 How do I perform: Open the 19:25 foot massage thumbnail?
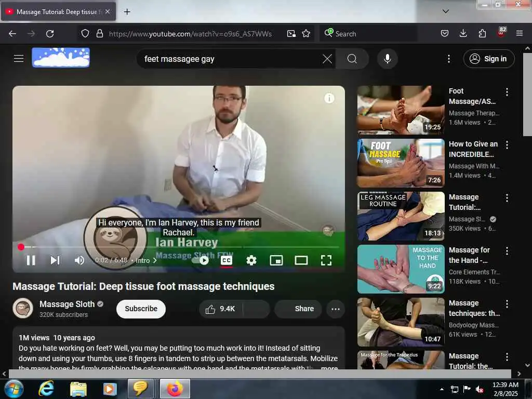click(401, 110)
